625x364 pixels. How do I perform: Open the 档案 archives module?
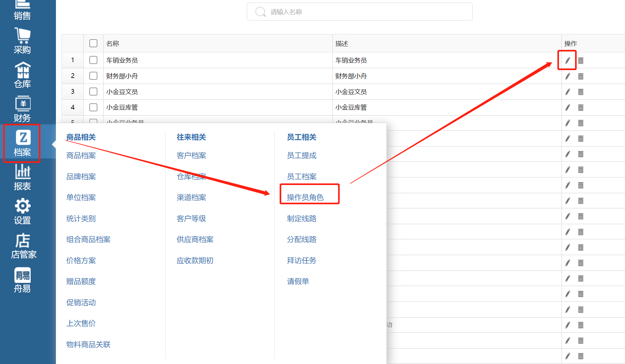pos(22,143)
